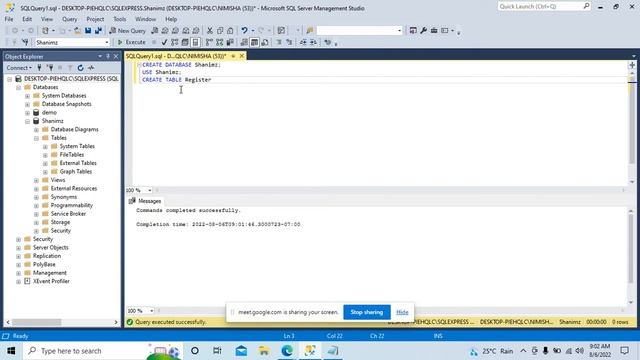The image size is (640, 360).
Task: Expand the demo database node
Action: (x=27, y=113)
